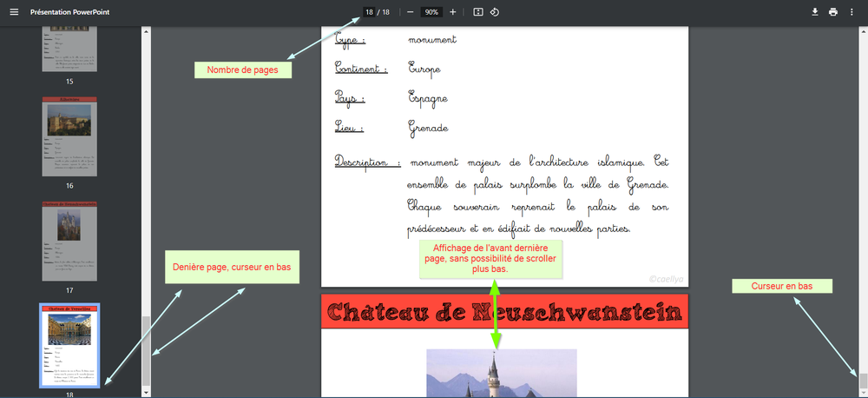Click the main document scrollbar up arrow
Viewport: 868px width, 398px height.
click(x=863, y=31)
